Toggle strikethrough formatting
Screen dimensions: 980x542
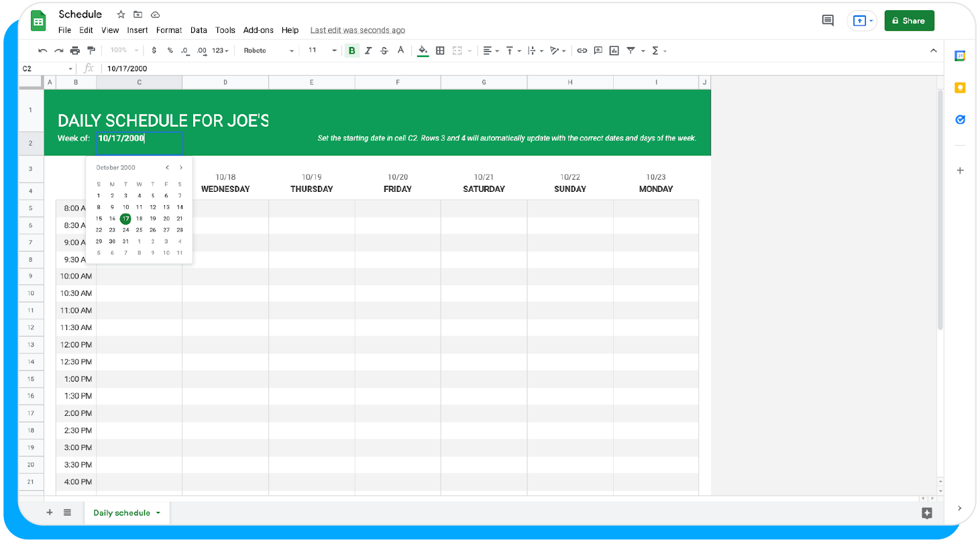[384, 51]
